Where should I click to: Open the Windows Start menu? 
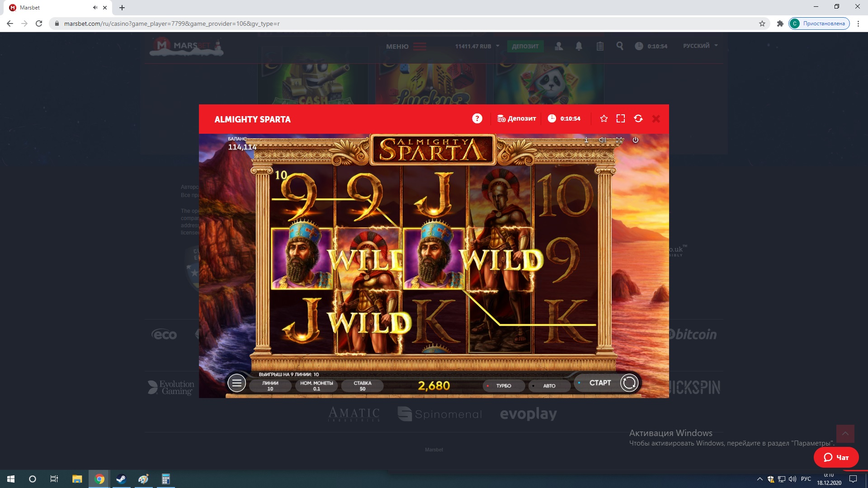11,479
